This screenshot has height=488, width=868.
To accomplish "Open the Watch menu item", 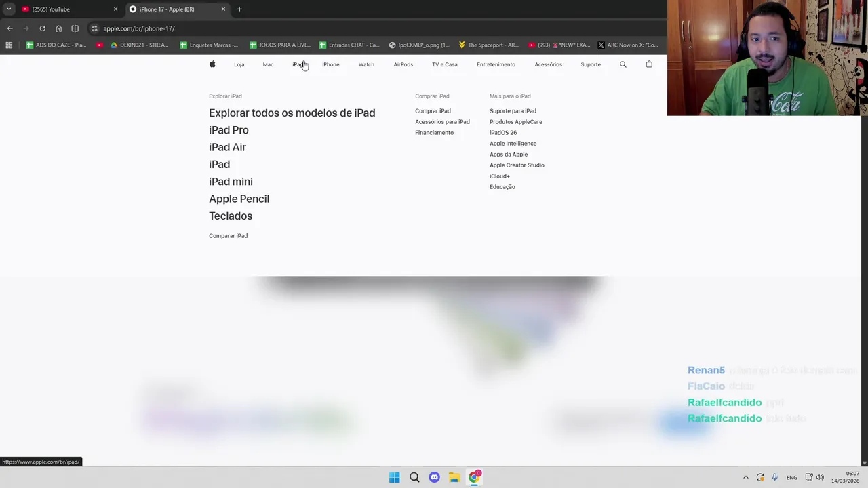I will [x=366, y=64].
